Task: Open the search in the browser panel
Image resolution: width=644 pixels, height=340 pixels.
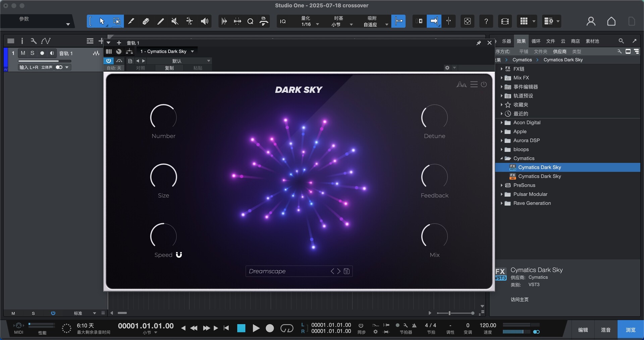Action: [621, 41]
